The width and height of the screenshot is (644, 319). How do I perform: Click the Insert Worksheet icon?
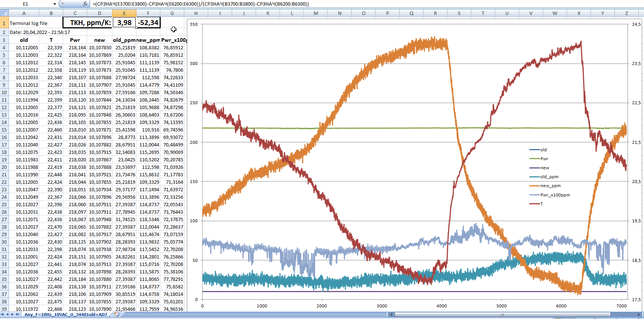pyautogui.click(x=117, y=315)
